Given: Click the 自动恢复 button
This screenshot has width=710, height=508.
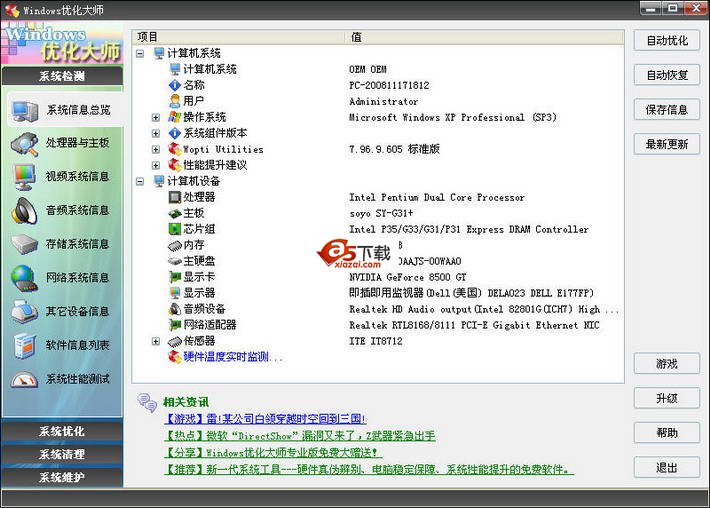Looking at the screenshot, I should click(x=667, y=75).
